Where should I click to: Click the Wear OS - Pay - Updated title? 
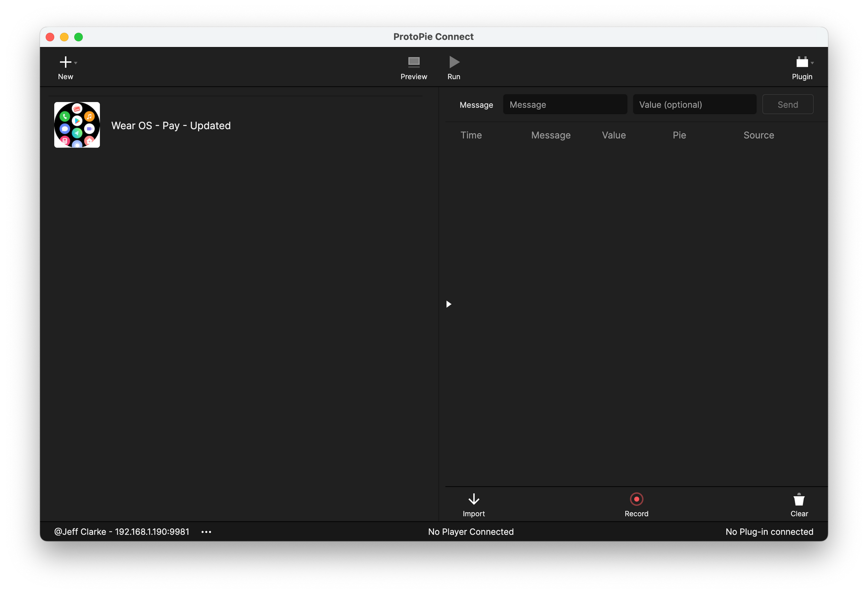click(171, 126)
